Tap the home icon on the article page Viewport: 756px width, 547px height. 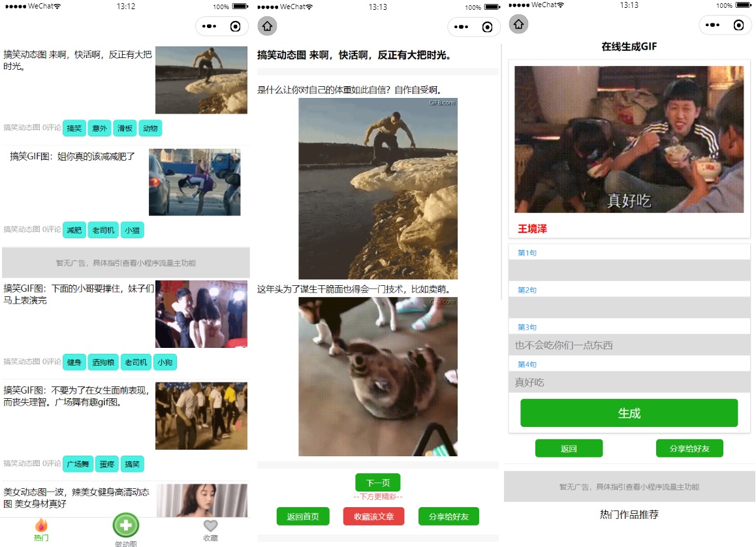coord(266,27)
